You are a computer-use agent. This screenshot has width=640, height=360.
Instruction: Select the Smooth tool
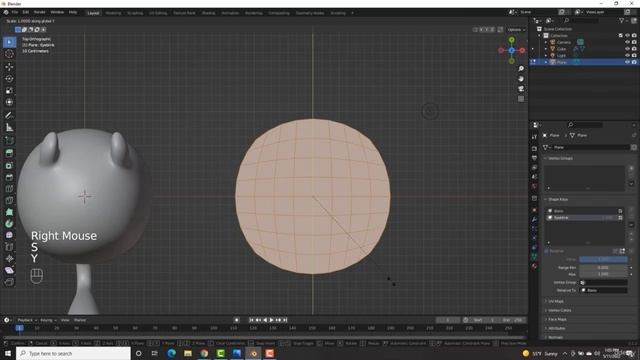click(x=9, y=235)
